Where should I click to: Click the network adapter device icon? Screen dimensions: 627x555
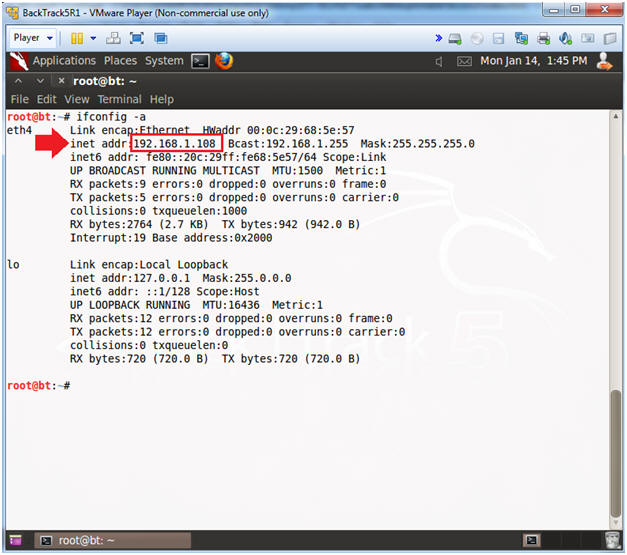(x=521, y=38)
